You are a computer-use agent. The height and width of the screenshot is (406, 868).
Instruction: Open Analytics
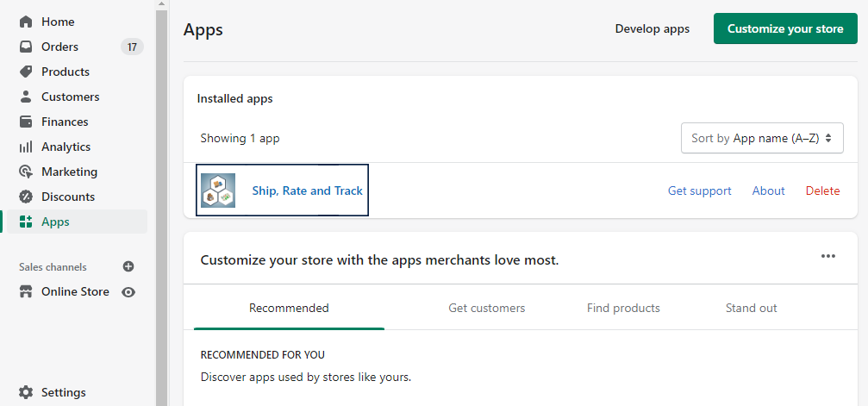tap(66, 147)
